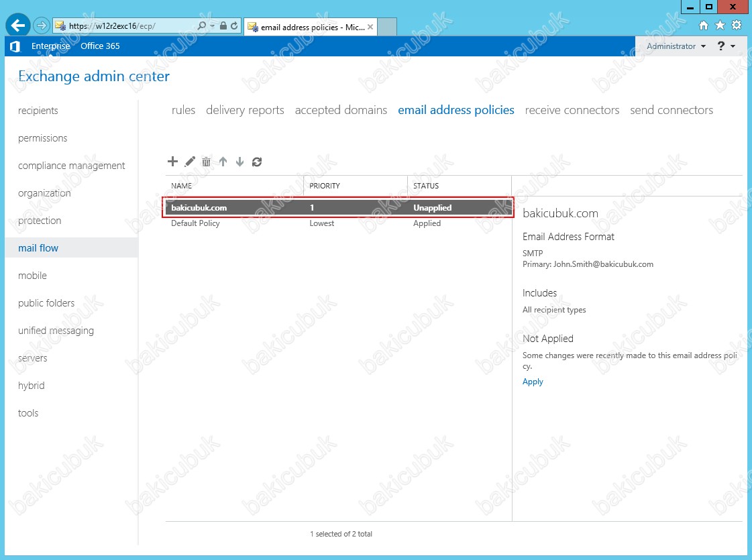Delete policy using trash icon
This screenshot has height=560, width=752.
pos(206,162)
